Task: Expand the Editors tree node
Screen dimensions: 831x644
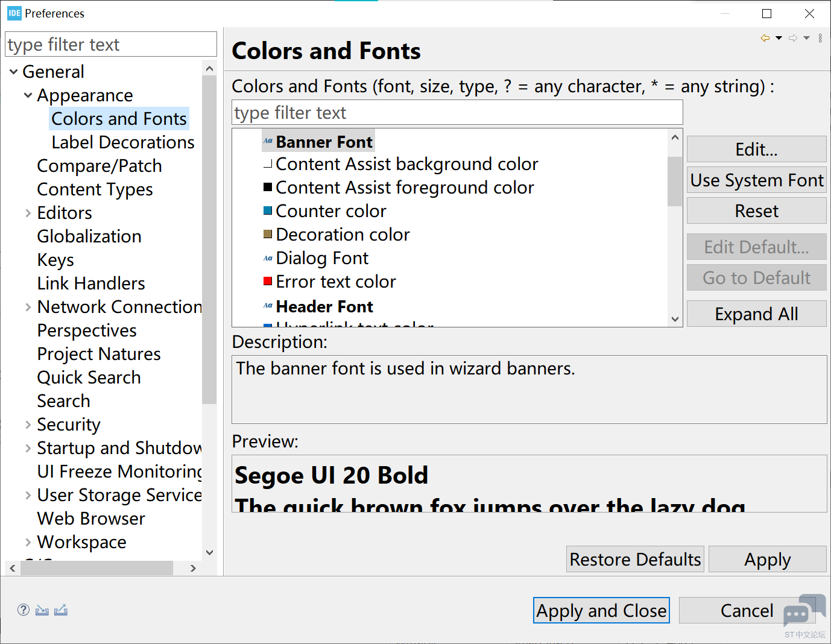Action: click(28, 213)
